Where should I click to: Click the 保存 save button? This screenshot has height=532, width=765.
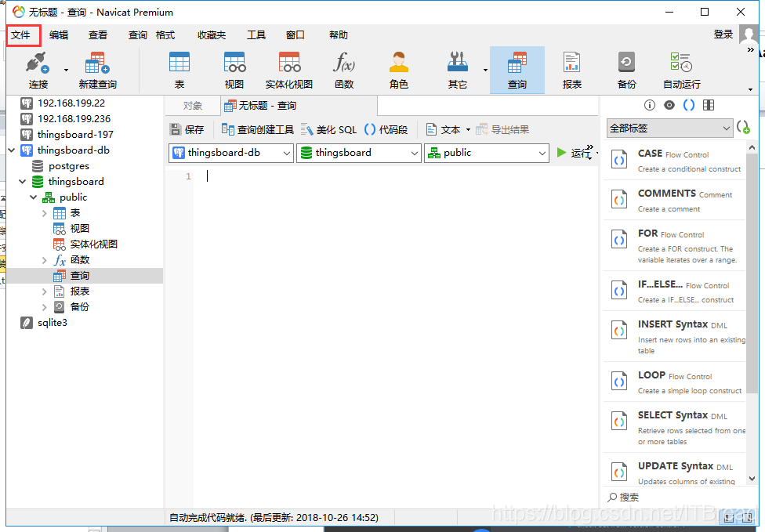[187, 129]
